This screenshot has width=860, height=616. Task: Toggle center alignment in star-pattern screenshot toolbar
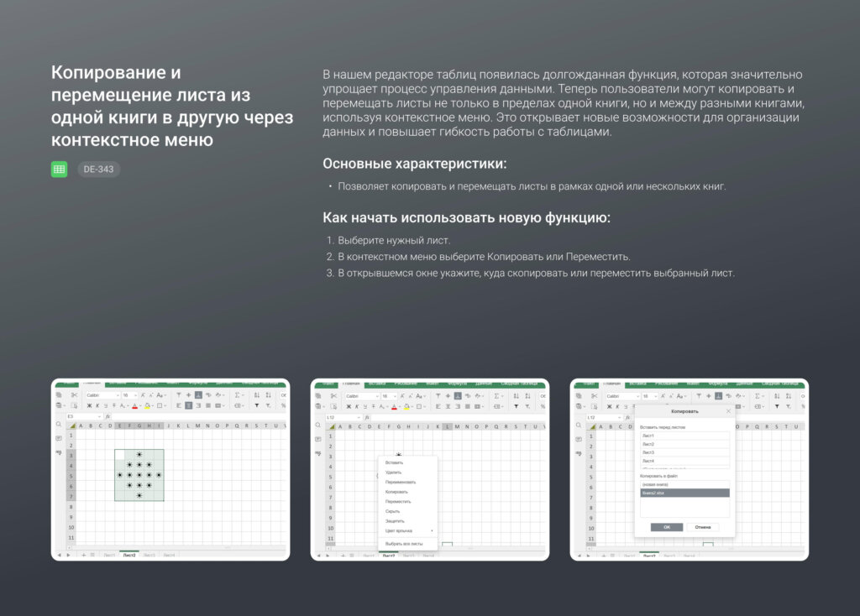coord(188,406)
